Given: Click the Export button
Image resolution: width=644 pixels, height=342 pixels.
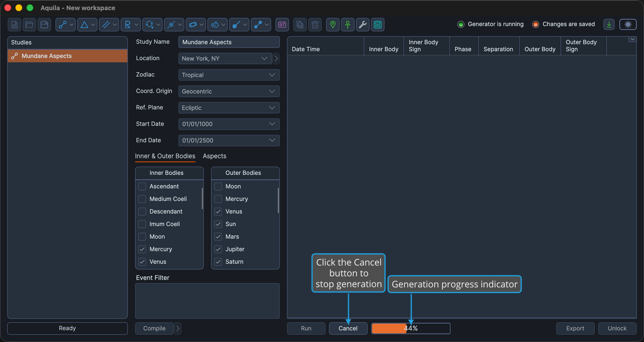Looking at the screenshot, I should (x=575, y=328).
